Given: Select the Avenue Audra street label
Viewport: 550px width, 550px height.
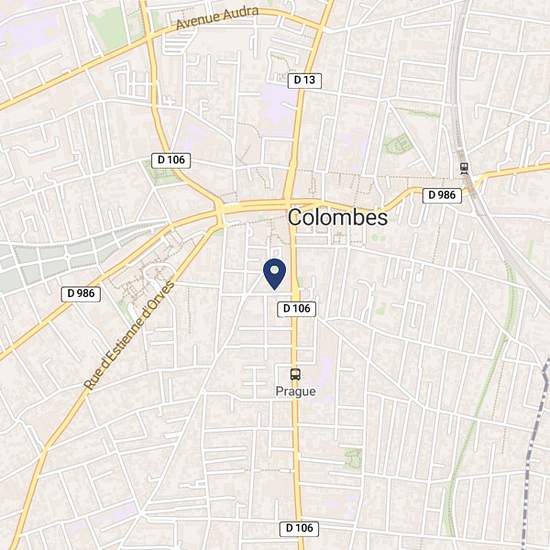Looking at the screenshot, I should click(217, 18).
